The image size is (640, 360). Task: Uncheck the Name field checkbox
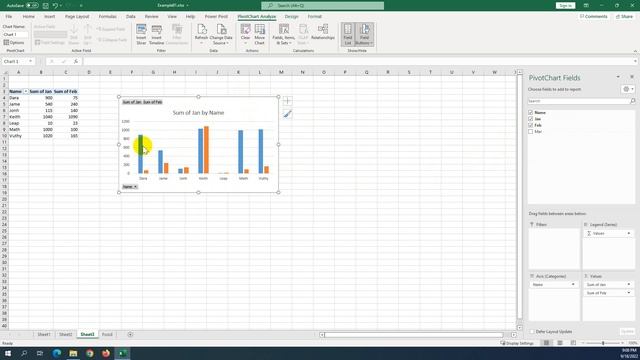point(531,112)
